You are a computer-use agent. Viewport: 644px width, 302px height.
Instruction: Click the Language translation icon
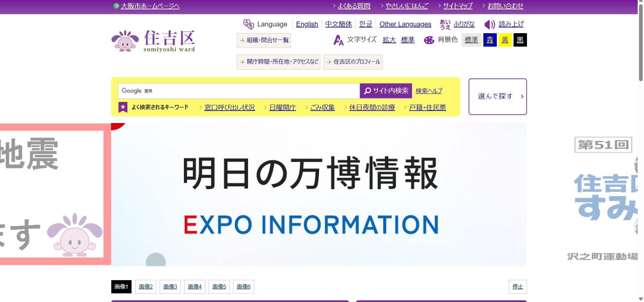pos(249,24)
